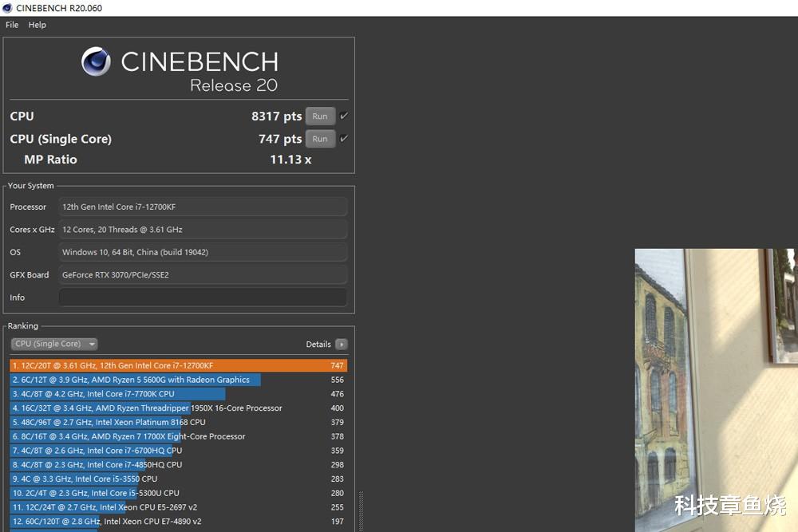Open the Help menu

(38, 25)
